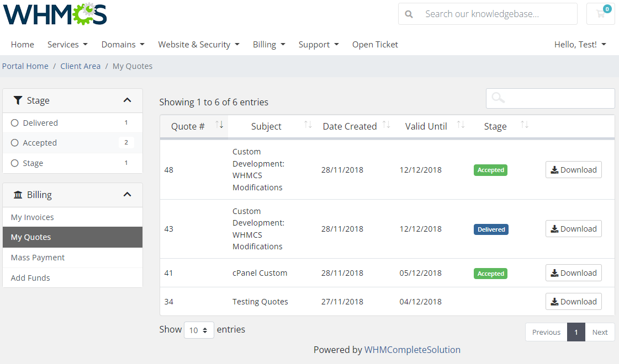Select My Quotes in sidebar
This screenshot has height=364, width=619.
point(73,237)
